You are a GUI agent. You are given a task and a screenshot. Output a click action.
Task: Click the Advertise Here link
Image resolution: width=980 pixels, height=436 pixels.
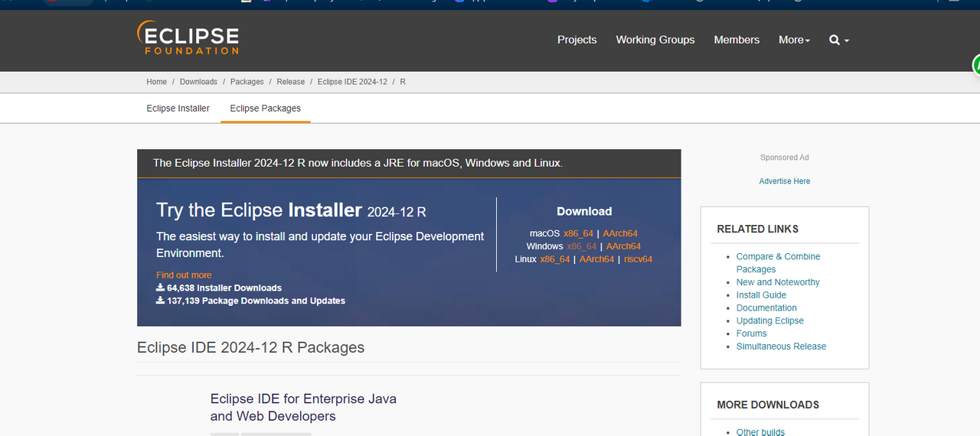click(x=785, y=181)
